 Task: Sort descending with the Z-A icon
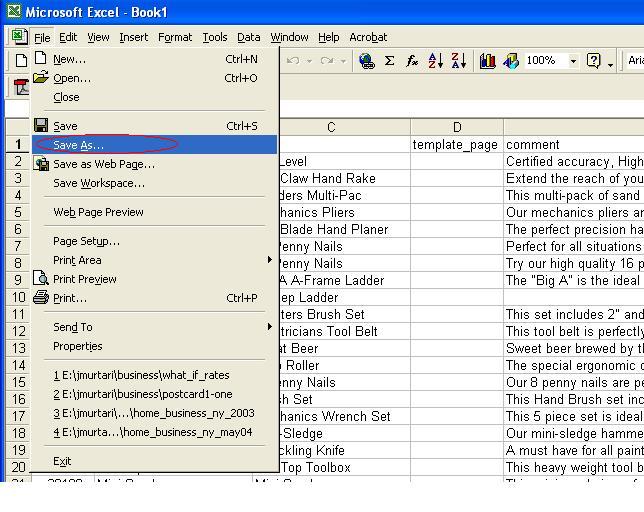pos(458,61)
